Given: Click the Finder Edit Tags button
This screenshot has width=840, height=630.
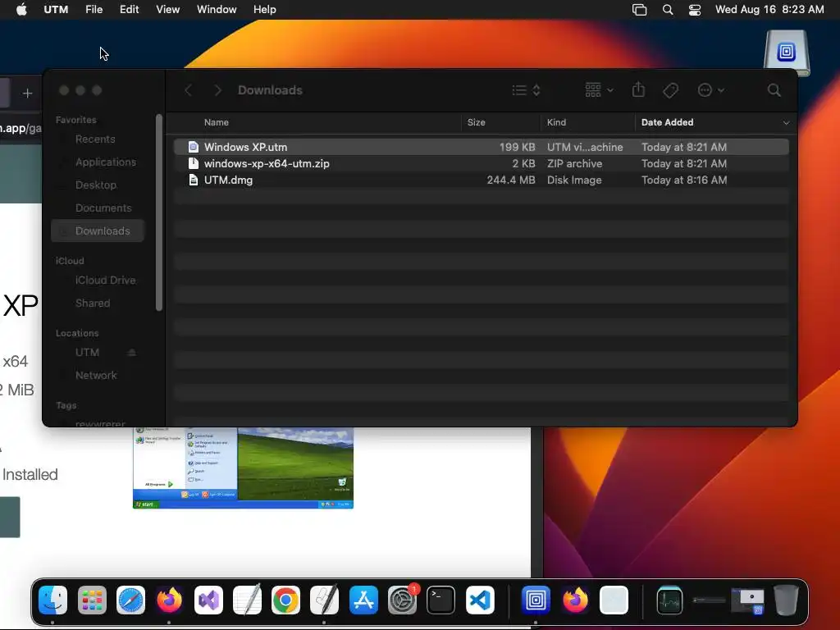Looking at the screenshot, I should (671, 90).
